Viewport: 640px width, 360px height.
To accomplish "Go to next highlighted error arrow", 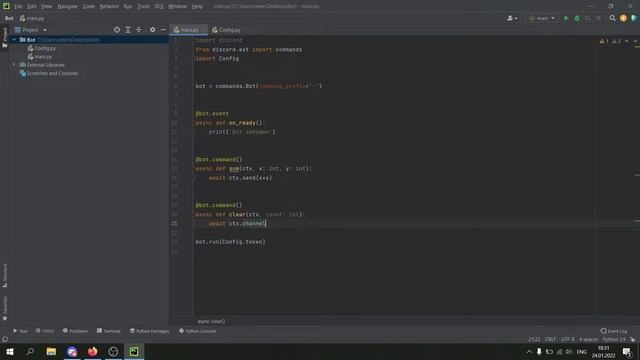I will click(x=635, y=41).
